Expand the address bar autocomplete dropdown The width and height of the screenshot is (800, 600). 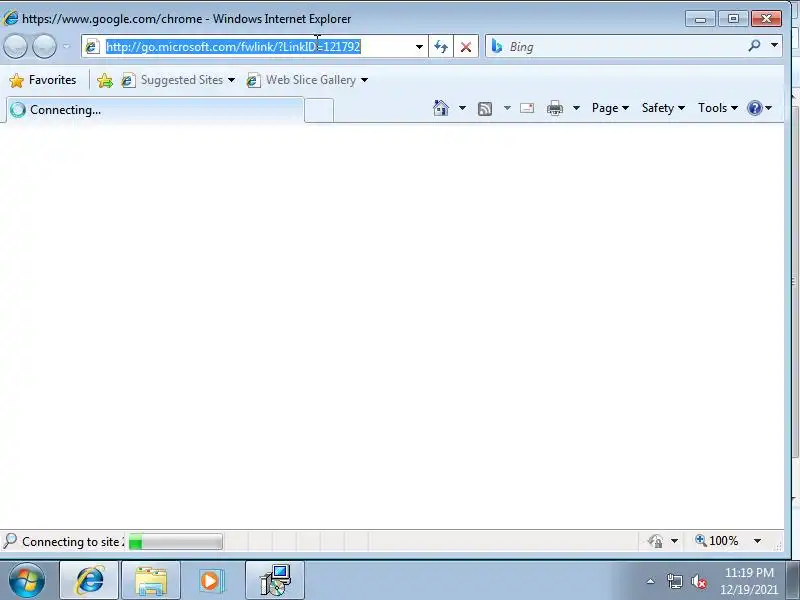click(x=419, y=47)
